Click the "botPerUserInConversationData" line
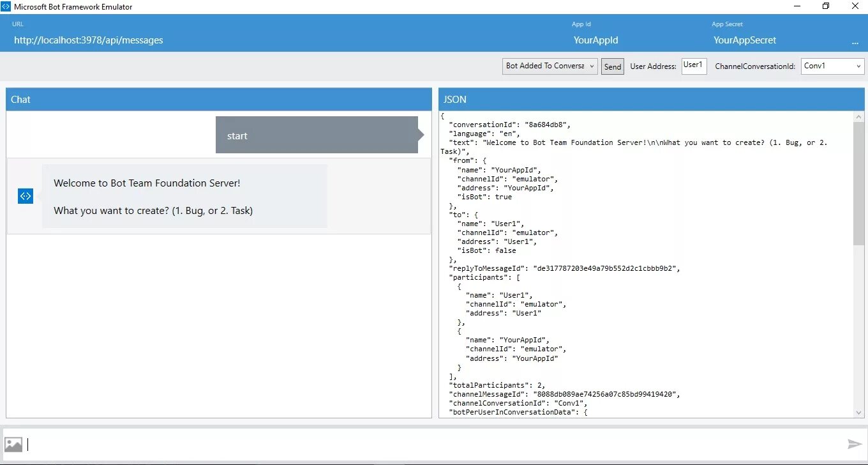This screenshot has height=465, width=868. tap(518, 412)
